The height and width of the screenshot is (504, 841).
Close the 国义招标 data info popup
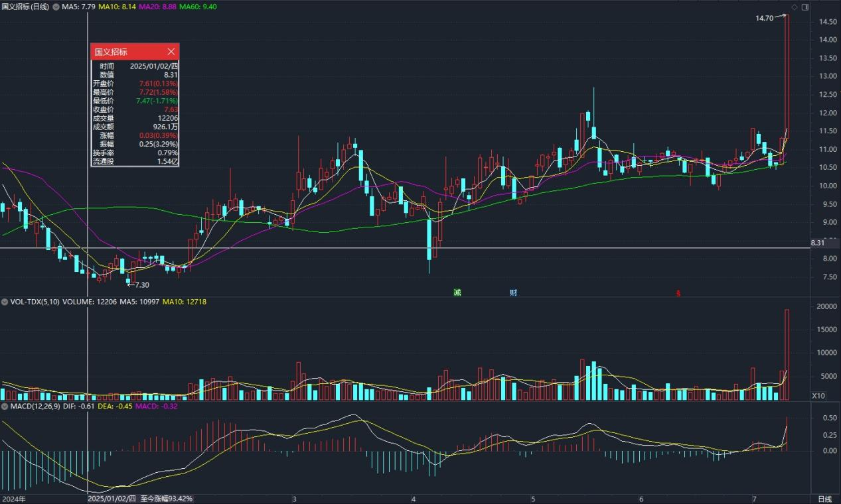[171, 52]
